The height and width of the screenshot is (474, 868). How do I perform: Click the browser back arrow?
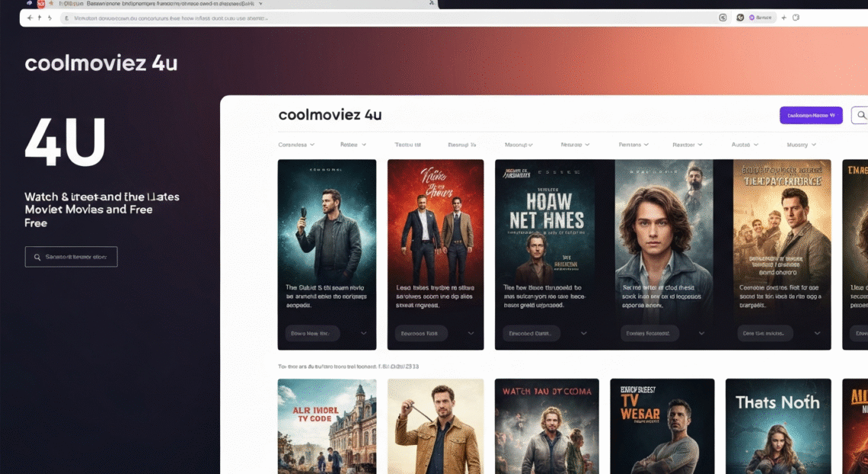click(28, 17)
